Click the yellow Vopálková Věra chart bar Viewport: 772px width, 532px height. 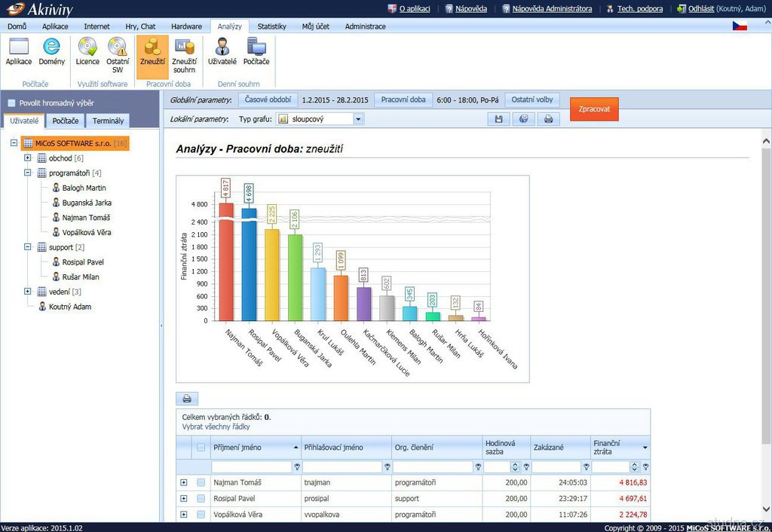click(272, 275)
